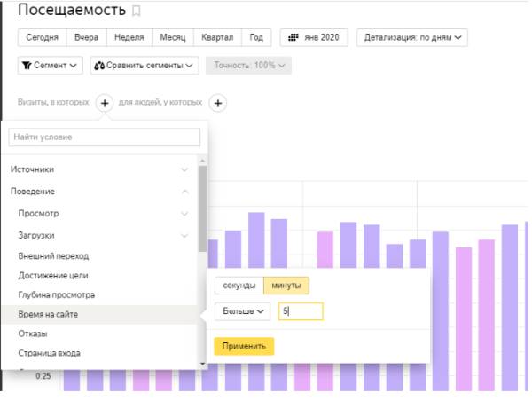The image size is (532, 400).
Task: Expand the Источники condition group
Action: (99, 169)
